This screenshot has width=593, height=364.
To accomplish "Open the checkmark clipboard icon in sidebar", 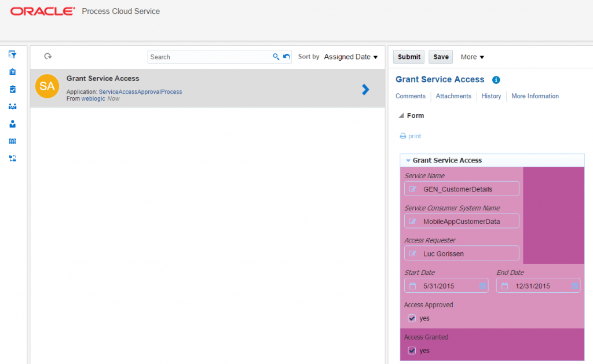I will coord(12,89).
